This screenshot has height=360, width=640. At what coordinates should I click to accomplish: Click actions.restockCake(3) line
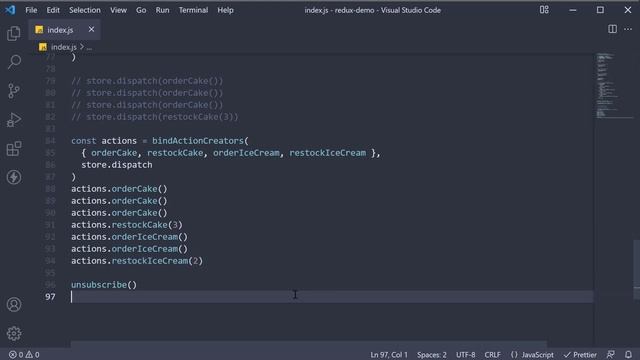click(x=127, y=224)
